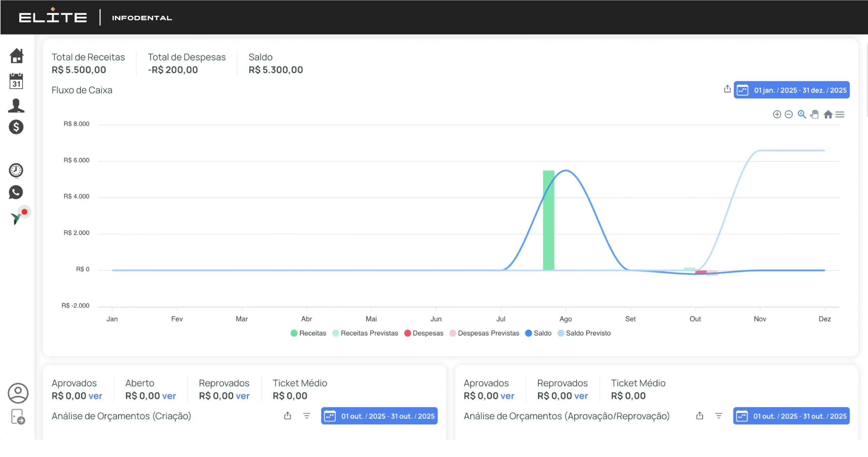Open the patients person sidebar icon
Screen dimensions: 868x457
pyautogui.click(x=16, y=105)
